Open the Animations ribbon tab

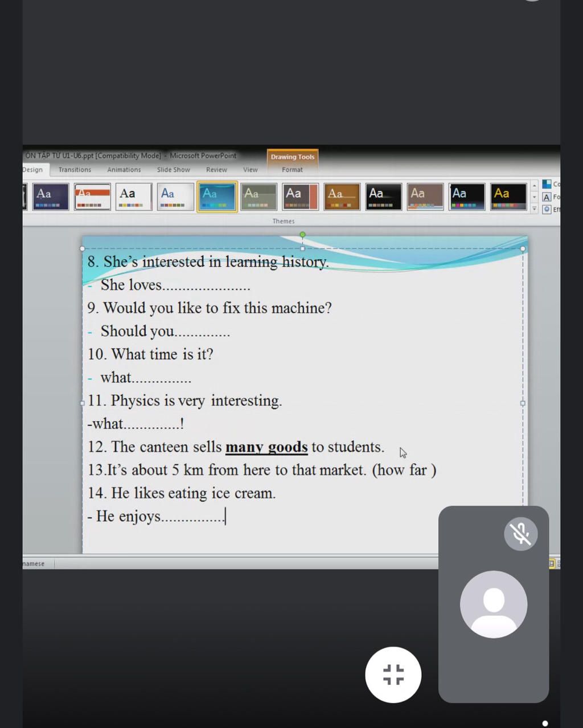124,170
